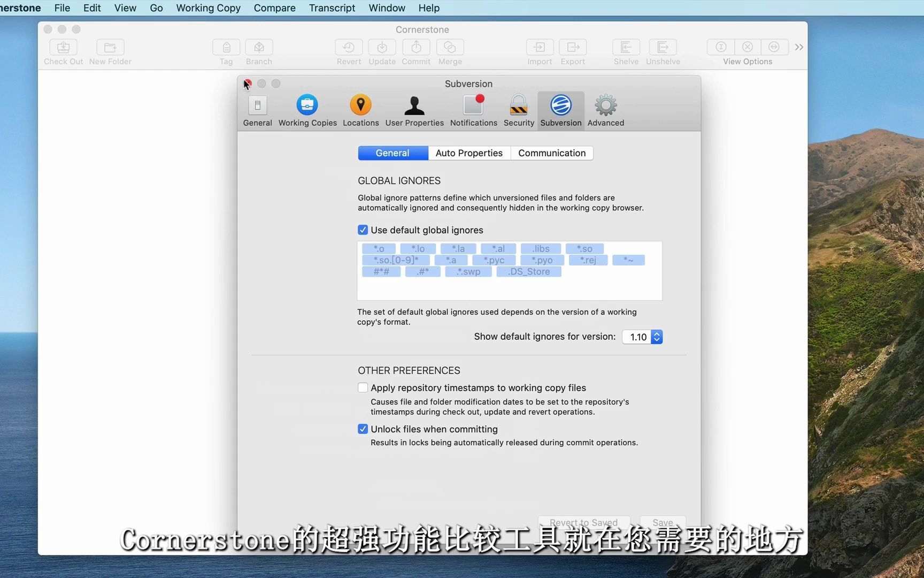Click the Tag toolbar icon
The image size is (924, 578).
tap(226, 47)
